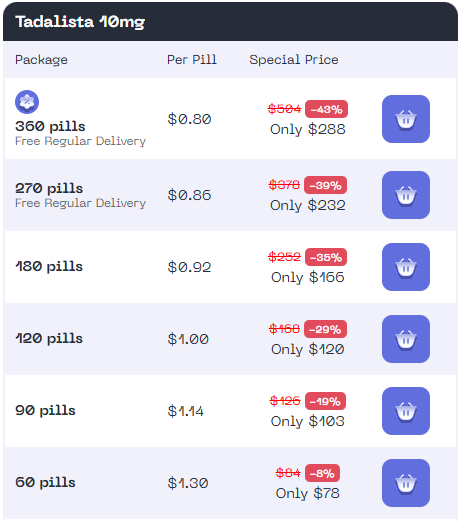Click the -29% discount badge
The width and height of the screenshot is (459, 521).
(325, 329)
